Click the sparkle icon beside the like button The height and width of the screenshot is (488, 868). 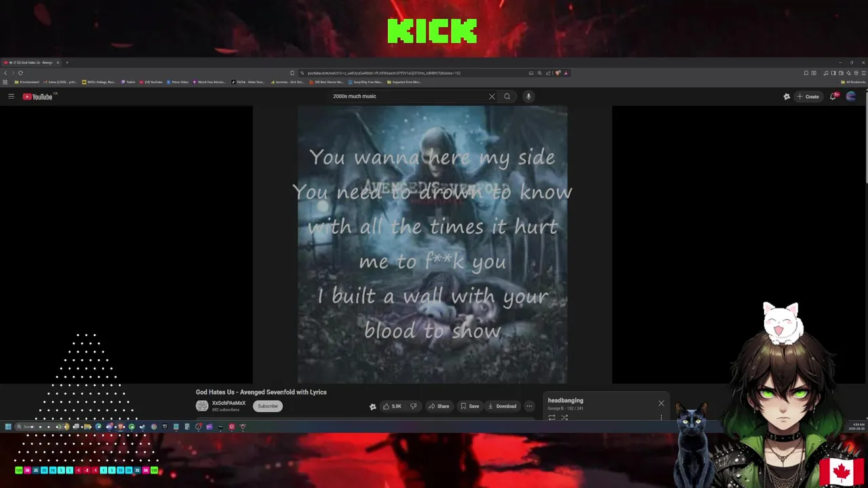(x=372, y=407)
